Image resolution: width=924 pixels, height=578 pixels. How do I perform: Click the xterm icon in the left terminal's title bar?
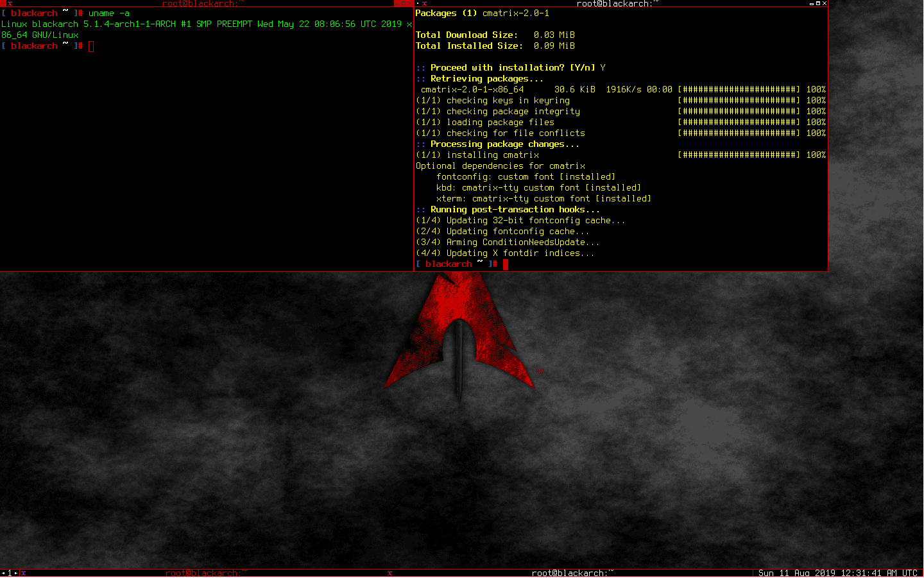click(x=10, y=3)
